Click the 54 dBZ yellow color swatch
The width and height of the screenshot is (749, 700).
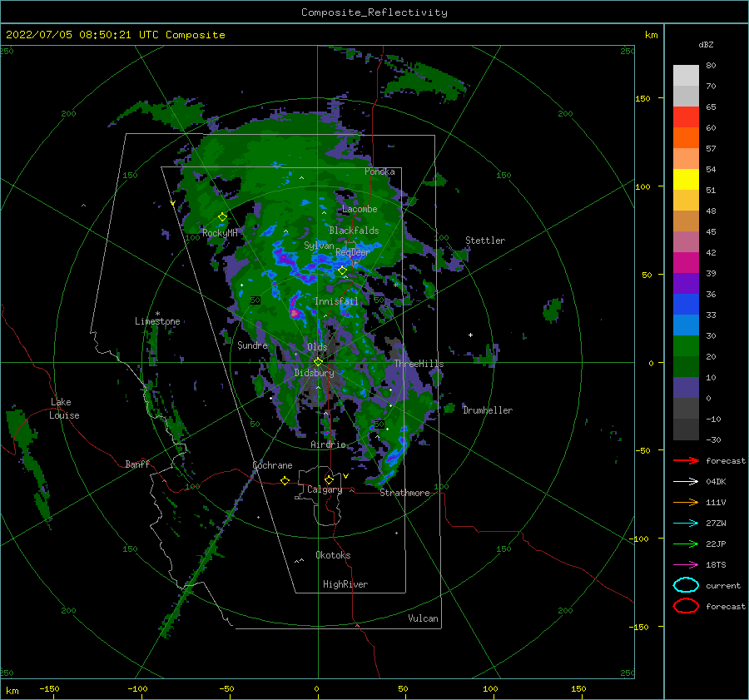(686, 179)
